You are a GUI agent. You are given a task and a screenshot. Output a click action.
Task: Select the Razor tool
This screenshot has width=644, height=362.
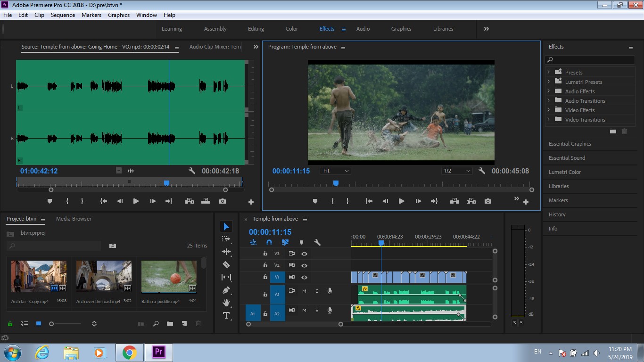point(226,264)
